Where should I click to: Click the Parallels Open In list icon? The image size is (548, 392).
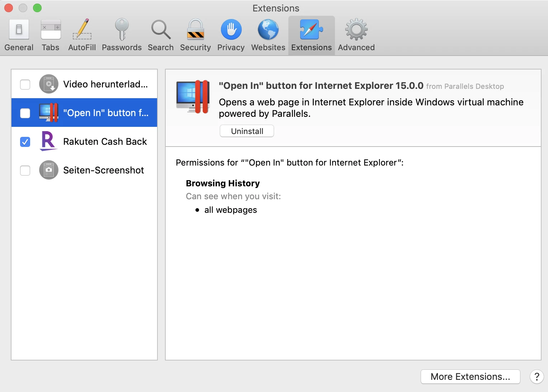click(x=49, y=113)
